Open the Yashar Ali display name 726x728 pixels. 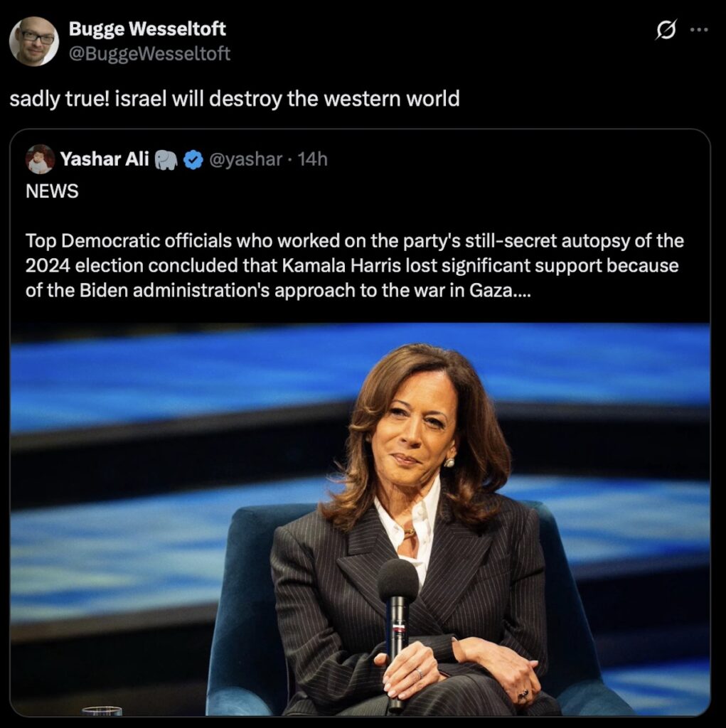tap(105, 159)
